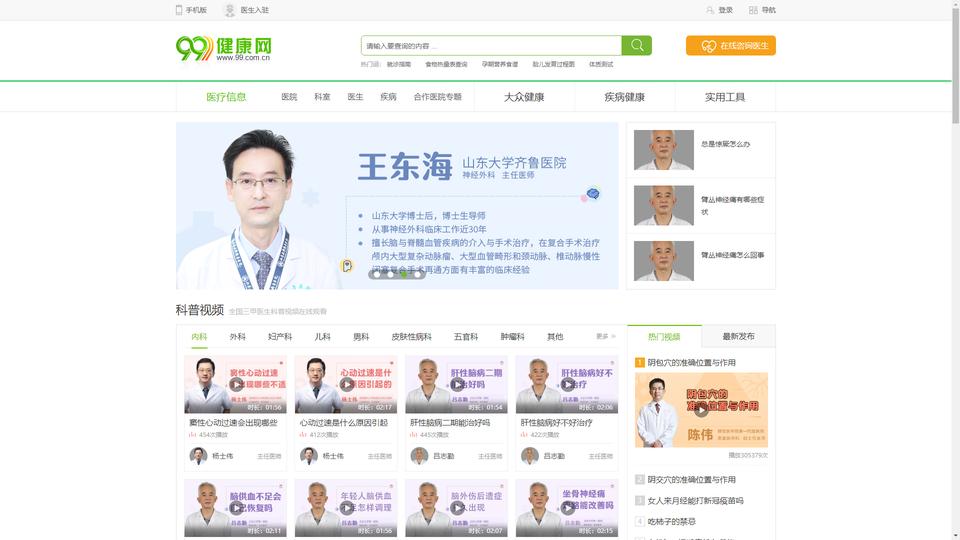Switch to the 妇产科 tab

280,337
